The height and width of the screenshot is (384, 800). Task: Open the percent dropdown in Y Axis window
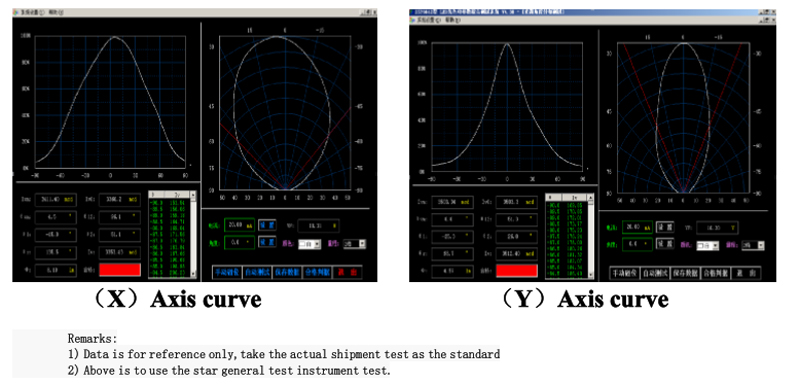753,245
